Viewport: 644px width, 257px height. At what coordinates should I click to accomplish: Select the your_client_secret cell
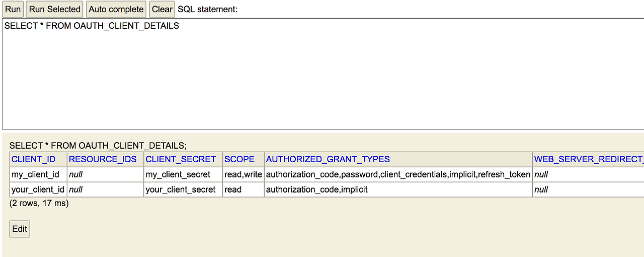tap(183, 189)
